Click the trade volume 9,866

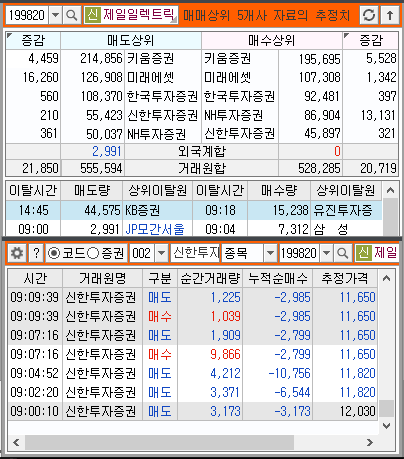(225, 354)
